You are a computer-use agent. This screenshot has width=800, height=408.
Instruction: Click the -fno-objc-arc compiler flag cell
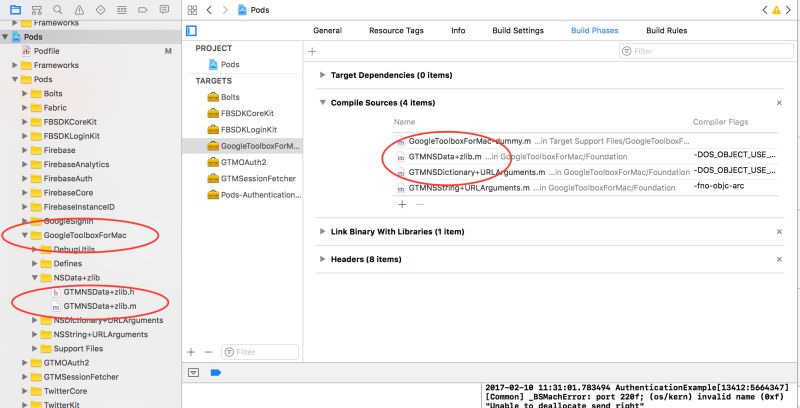(719, 186)
